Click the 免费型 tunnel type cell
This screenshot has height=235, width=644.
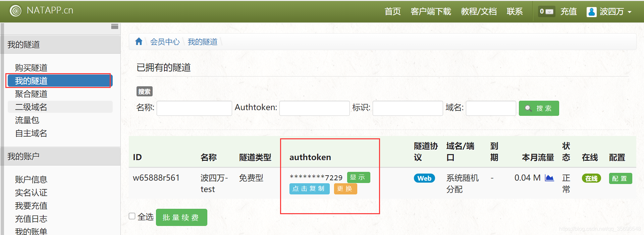(251, 178)
